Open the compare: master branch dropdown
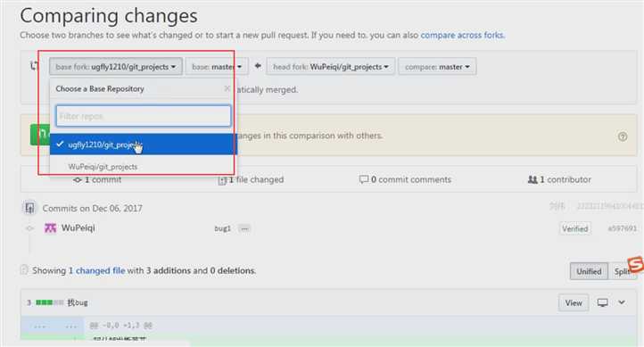Image resolution: width=644 pixels, height=347 pixels. pos(437,67)
